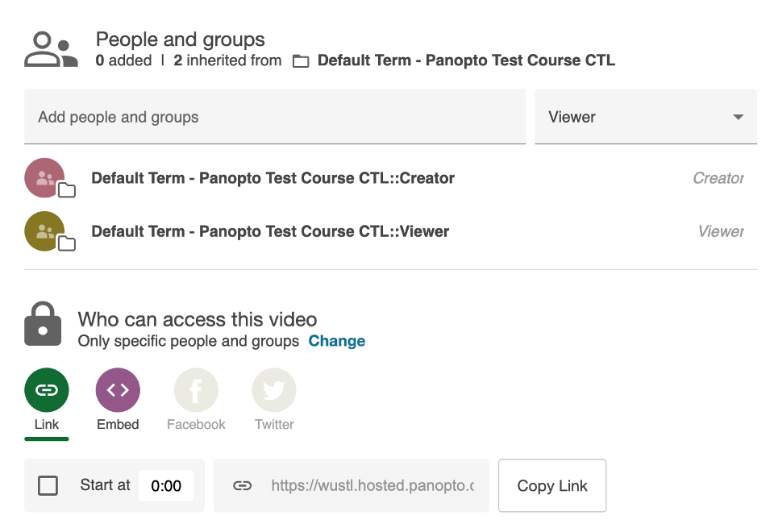The height and width of the screenshot is (532, 774).
Task: Click the chain icon beside the share URL
Action: pyautogui.click(x=242, y=486)
